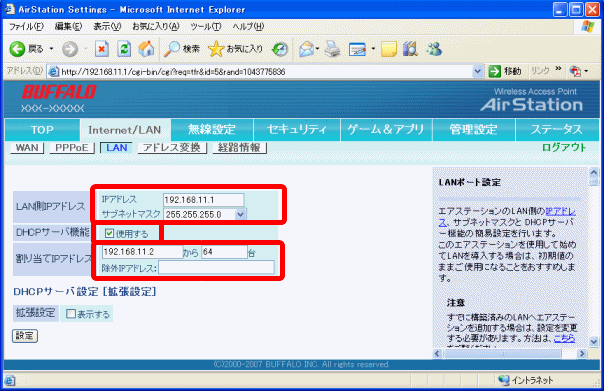Image resolution: width=604 pixels, height=391 pixels.
Task: Open the PDF icon dropdown arrow
Action: point(586,71)
